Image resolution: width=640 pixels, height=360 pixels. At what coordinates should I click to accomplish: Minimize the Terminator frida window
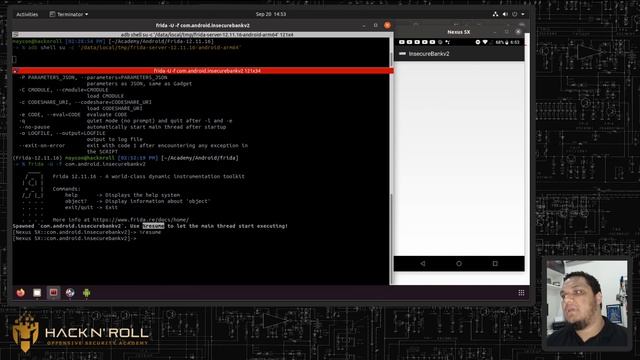click(364, 25)
